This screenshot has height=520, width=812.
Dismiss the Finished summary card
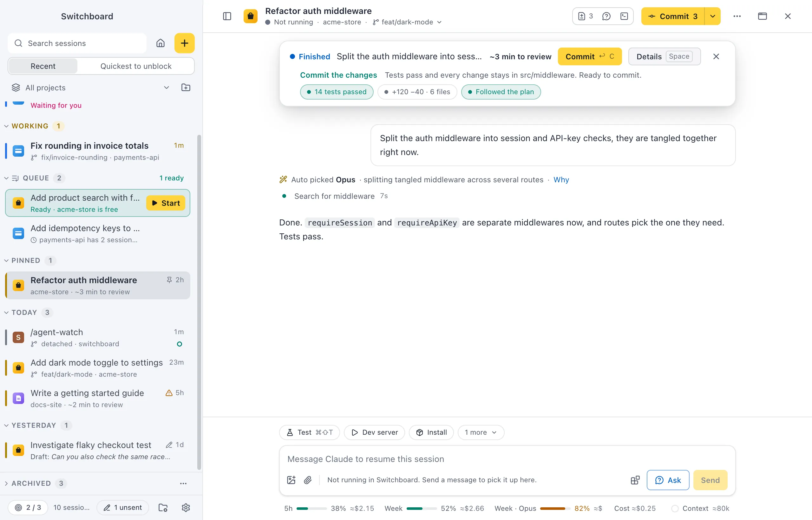click(x=716, y=56)
